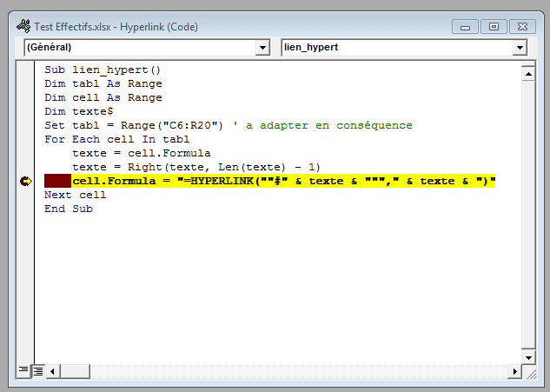Click the line 'Dim texte$'
This screenshot has height=392, width=550.
tap(79, 111)
